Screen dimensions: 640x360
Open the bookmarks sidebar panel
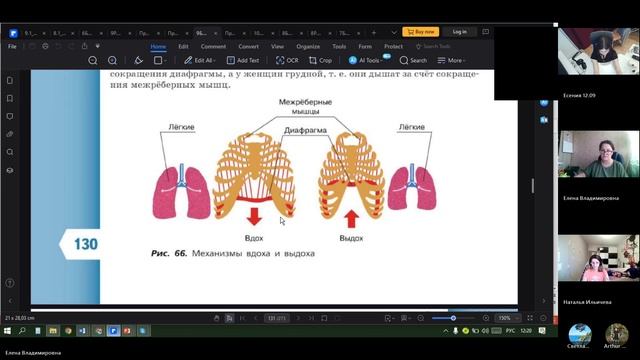[x=10, y=98]
